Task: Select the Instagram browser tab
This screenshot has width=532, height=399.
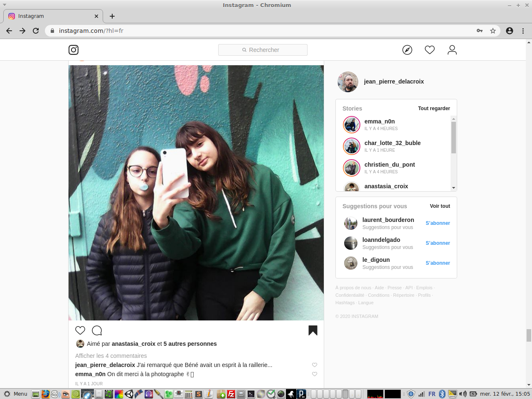Action: coord(50,16)
